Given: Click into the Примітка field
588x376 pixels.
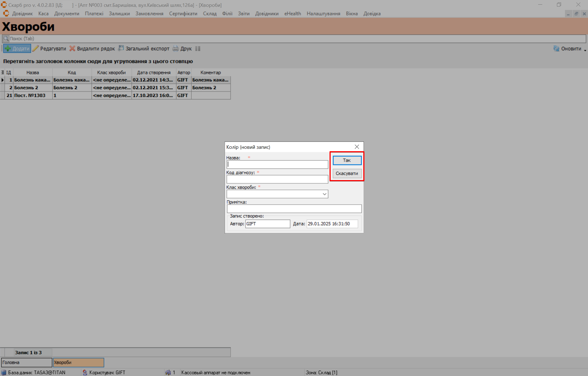Looking at the screenshot, I should (x=294, y=209).
